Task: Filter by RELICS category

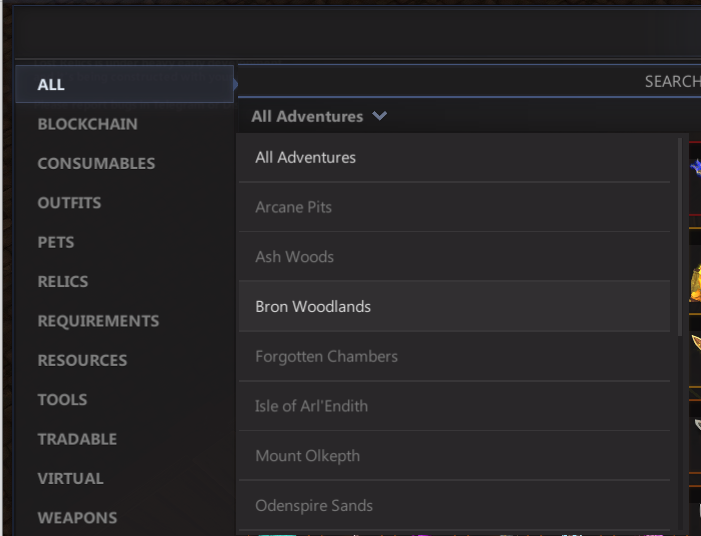Action: click(63, 282)
